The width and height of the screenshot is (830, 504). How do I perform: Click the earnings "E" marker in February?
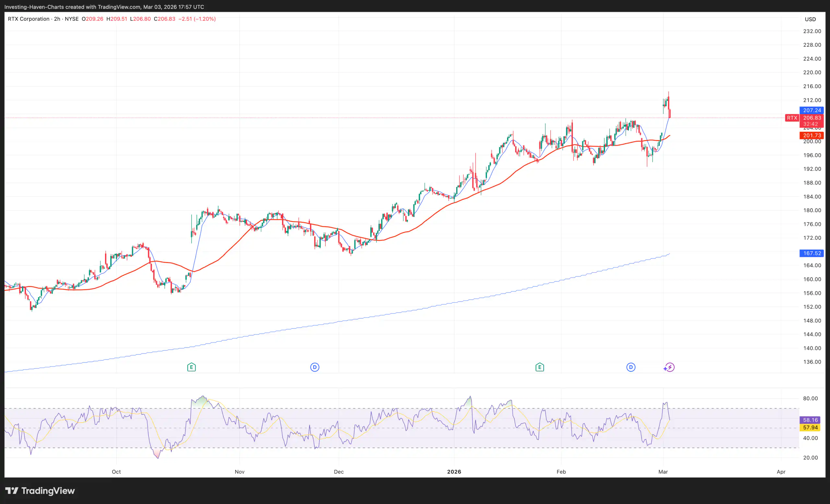(539, 367)
